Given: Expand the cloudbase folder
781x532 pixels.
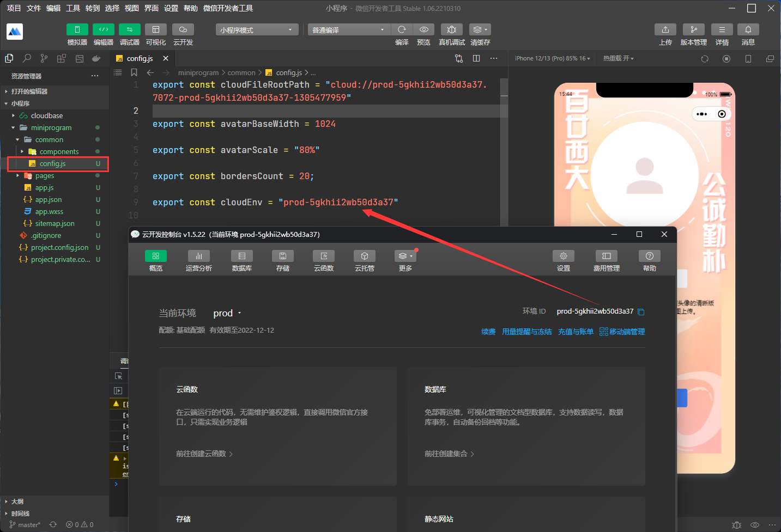Looking at the screenshot, I should pyautogui.click(x=55, y=115).
